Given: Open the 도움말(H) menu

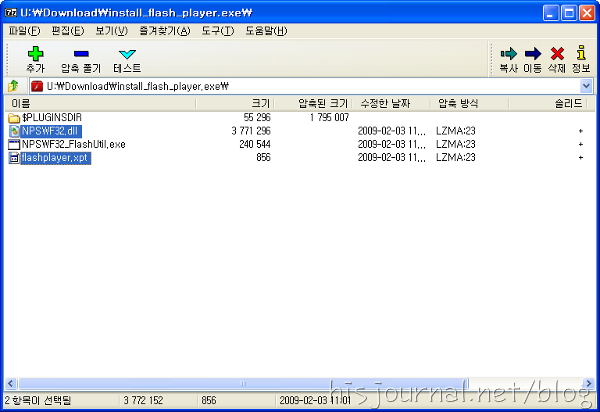Looking at the screenshot, I should coord(266,31).
